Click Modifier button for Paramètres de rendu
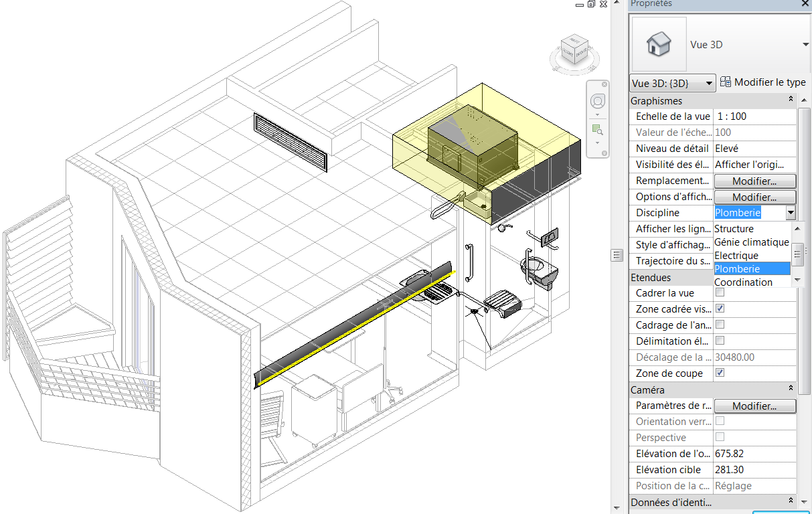Screen dimensions: 812x514 pos(754,406)
